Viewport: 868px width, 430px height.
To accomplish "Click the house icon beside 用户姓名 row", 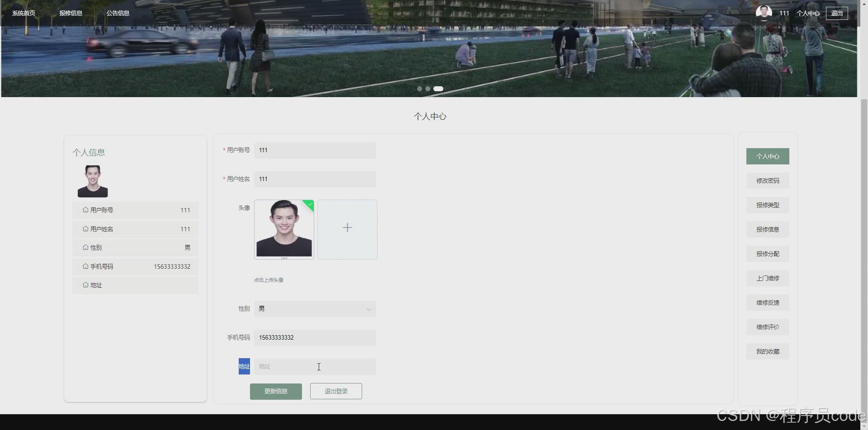I will 85,229.
